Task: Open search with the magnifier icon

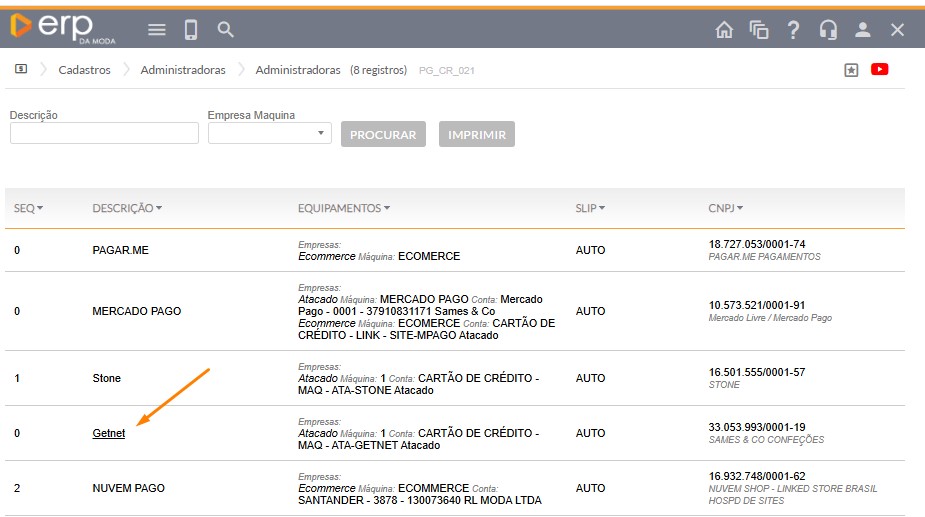Action: coord(226,30)
